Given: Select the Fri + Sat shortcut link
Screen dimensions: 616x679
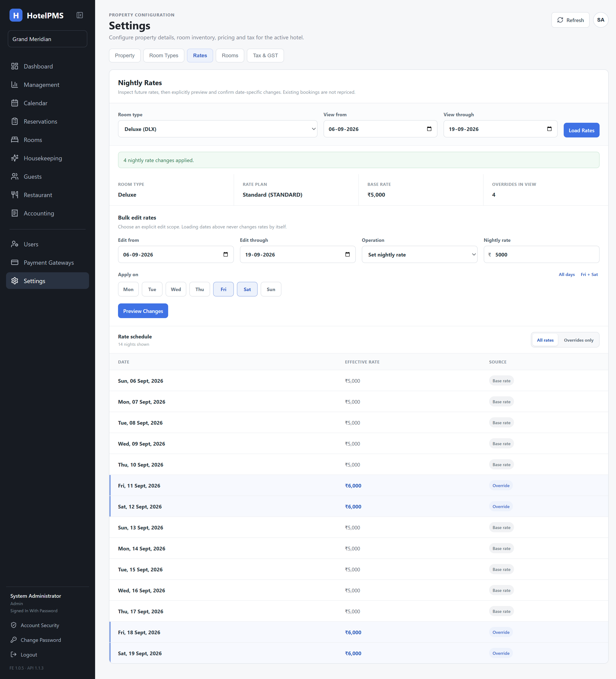Looking at the screenshot, I should (589, 274).
